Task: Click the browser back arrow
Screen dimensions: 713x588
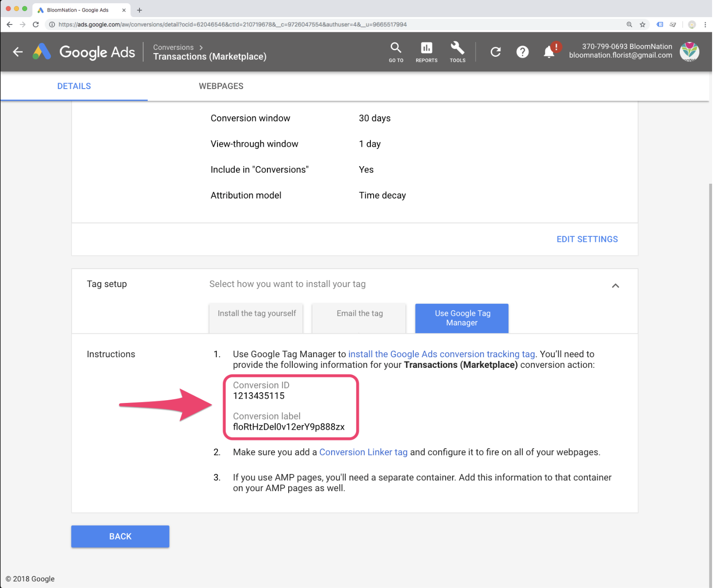Action: pyautogui.click(x=10, y=24)
